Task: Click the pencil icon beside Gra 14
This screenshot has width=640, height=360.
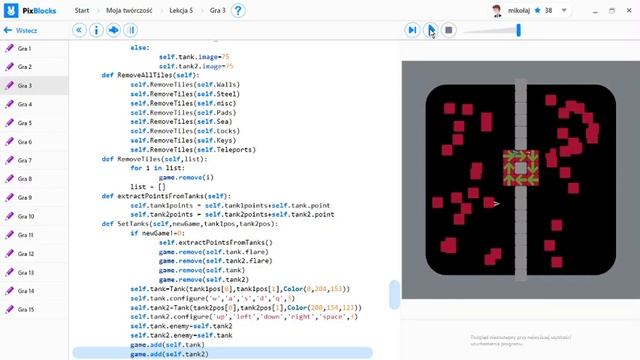Action: [9, 291]
